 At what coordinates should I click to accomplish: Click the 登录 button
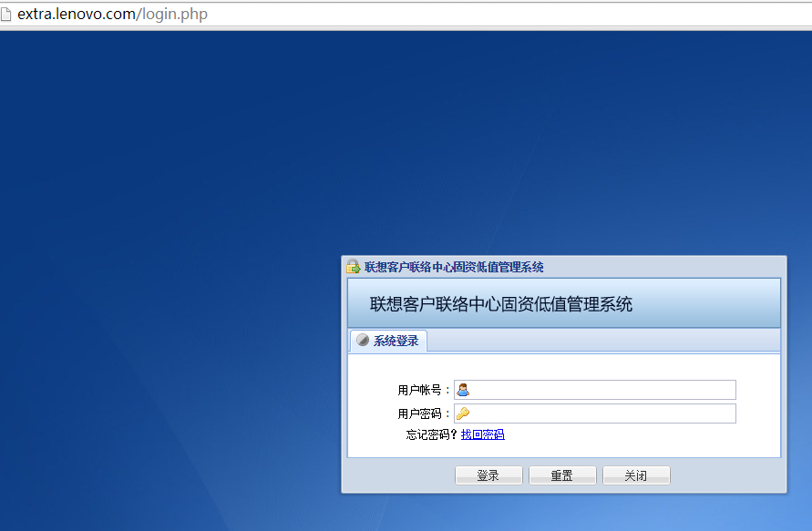pyautogui.click(x=488, y=475)
